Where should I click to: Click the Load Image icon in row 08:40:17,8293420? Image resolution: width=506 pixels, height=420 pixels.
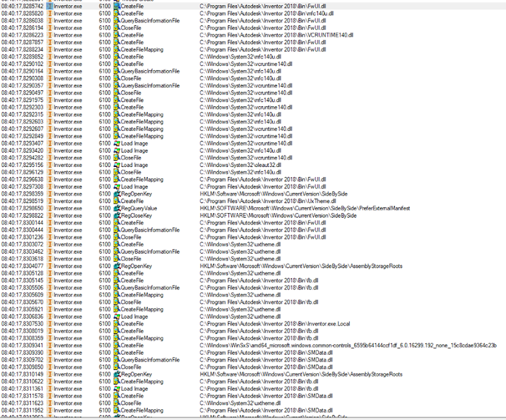click(x=117, y=151)
